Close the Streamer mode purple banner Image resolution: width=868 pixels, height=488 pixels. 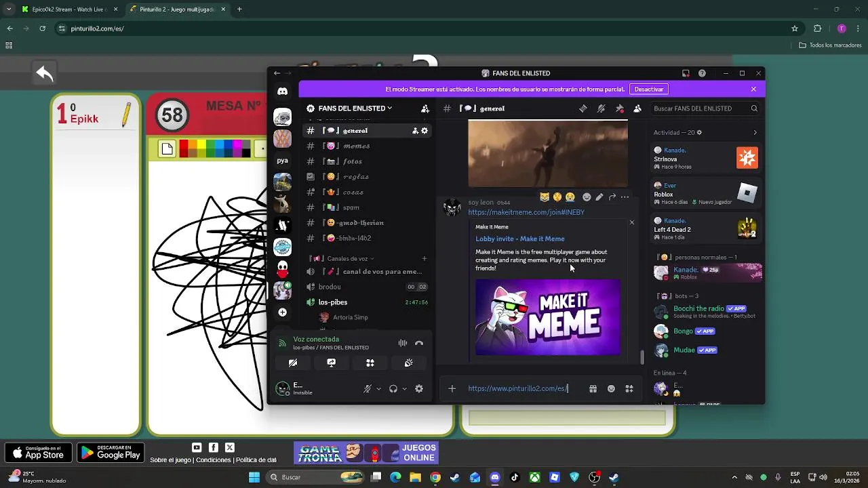tap(753, 89)
